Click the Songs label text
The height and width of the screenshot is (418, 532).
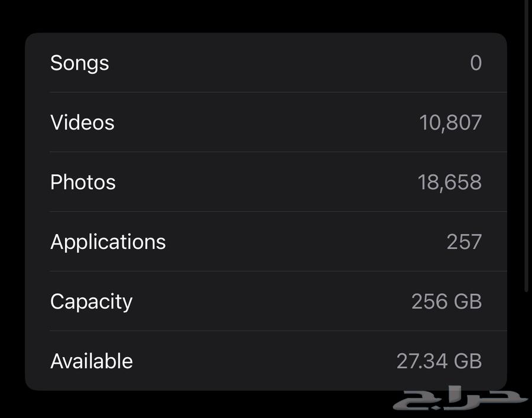click(x=79, y=63)
